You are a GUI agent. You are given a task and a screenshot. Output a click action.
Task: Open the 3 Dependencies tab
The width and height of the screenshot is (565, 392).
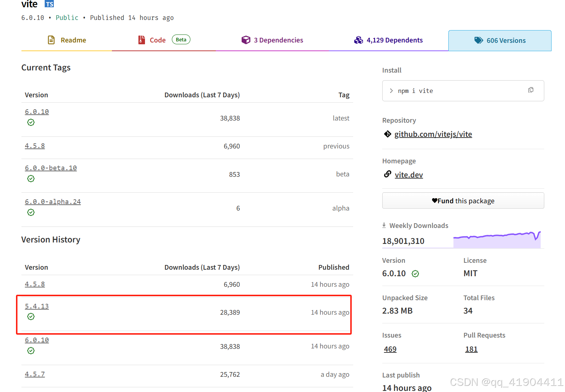pyautogui.click(x=272, y=40)
